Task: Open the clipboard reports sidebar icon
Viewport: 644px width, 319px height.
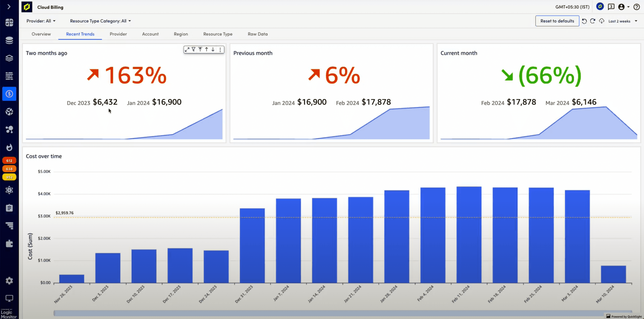Action: click(x=9, y=208)
